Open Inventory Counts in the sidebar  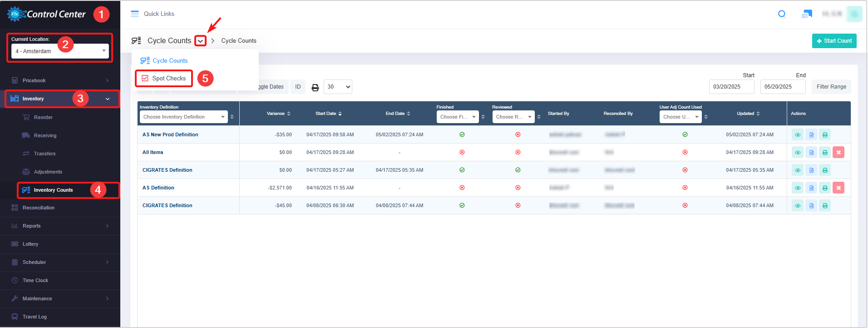[x=53, y=190]
